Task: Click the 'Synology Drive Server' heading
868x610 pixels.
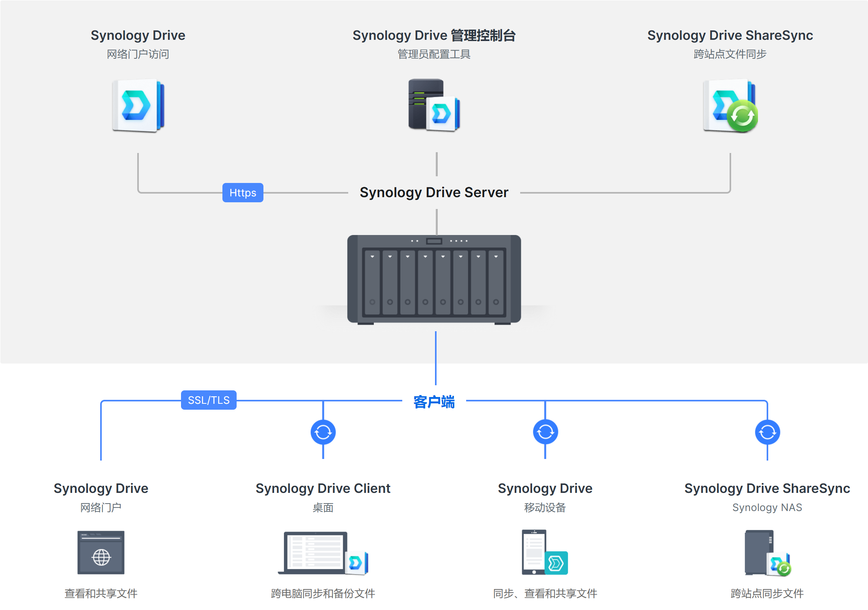Action: [434, 192]
